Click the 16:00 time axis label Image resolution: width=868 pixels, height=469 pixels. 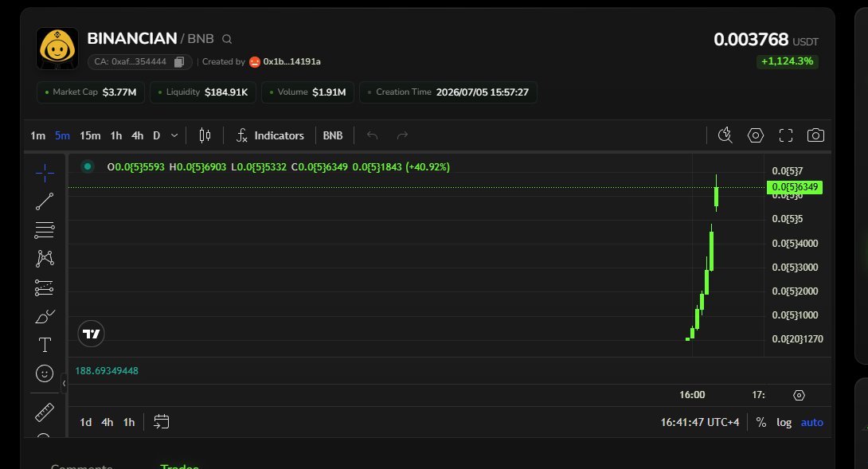pos(693,395)
